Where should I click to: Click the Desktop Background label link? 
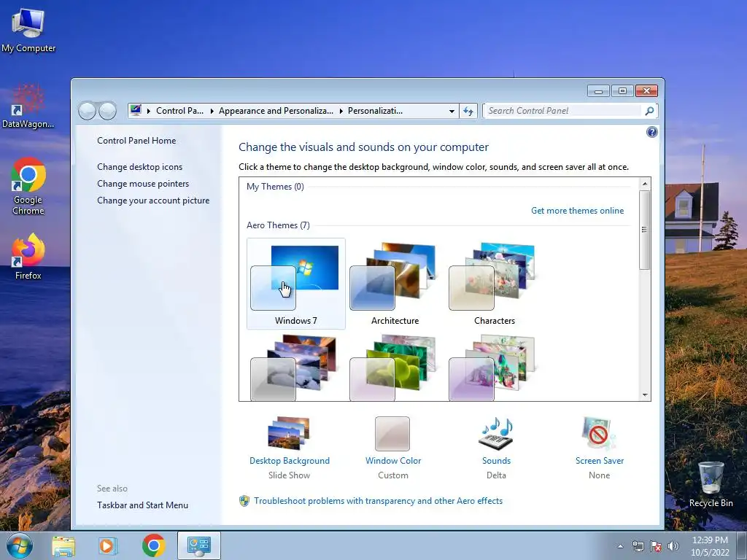(x=289, y=461)
